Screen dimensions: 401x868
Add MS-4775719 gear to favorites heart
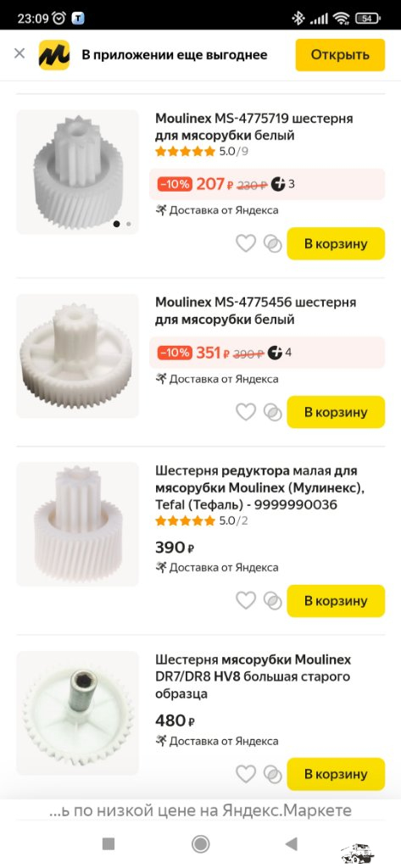pos(246,243)
